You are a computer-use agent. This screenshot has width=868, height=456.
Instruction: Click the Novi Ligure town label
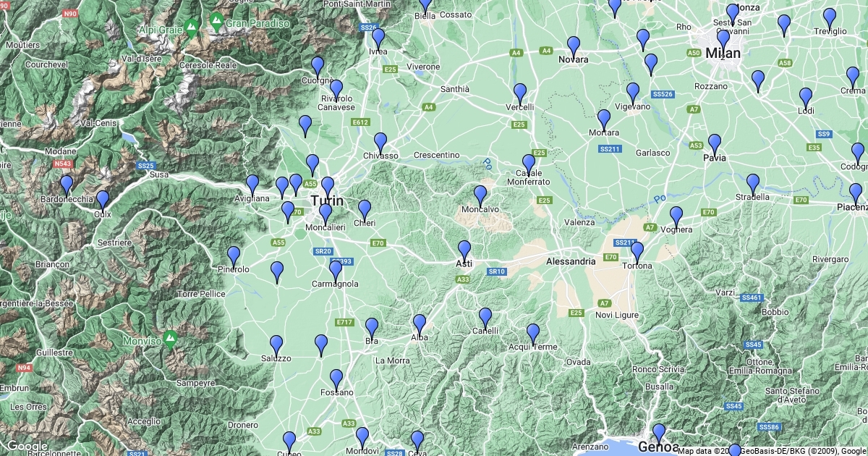point(617,316)
